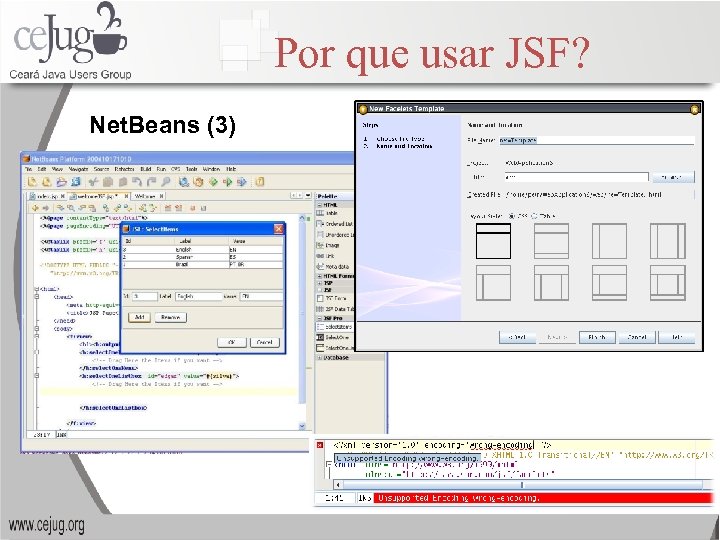Click the New File toolbar icon
Viewport: 720px width, 540px height.
point(32,182)
